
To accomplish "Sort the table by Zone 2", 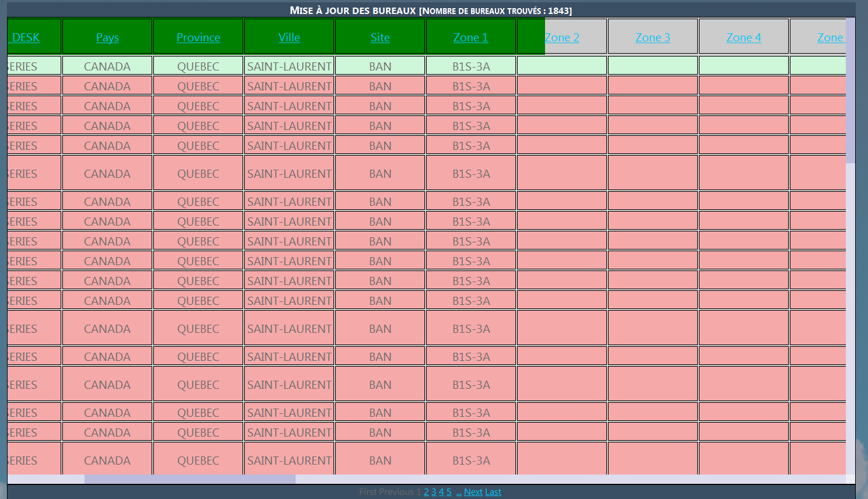I will [x=561, y=37].
